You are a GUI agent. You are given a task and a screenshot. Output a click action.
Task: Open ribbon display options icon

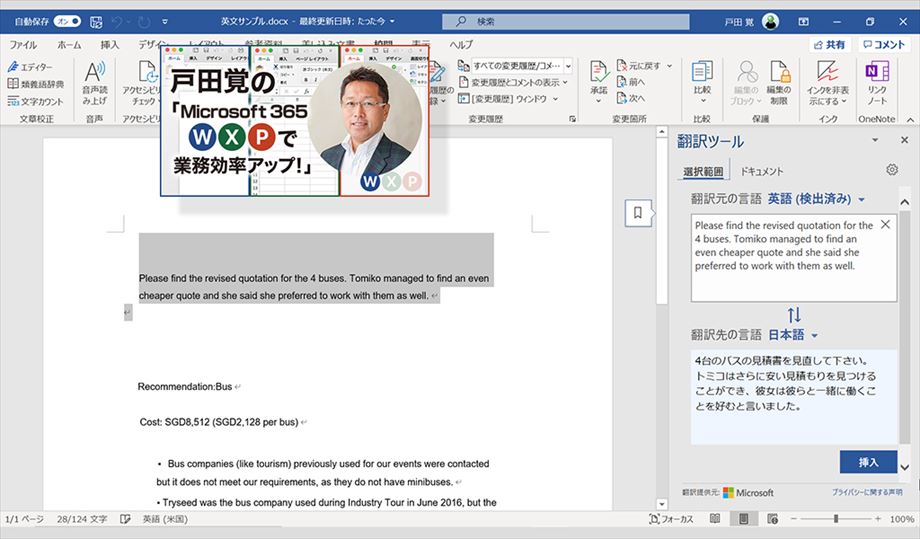(803, 22)
